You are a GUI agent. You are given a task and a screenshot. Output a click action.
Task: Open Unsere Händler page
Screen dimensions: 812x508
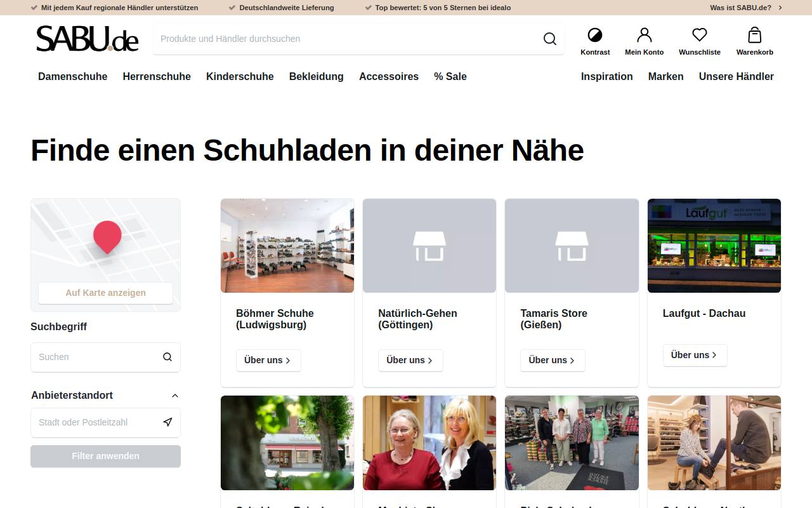click(737, 76)
